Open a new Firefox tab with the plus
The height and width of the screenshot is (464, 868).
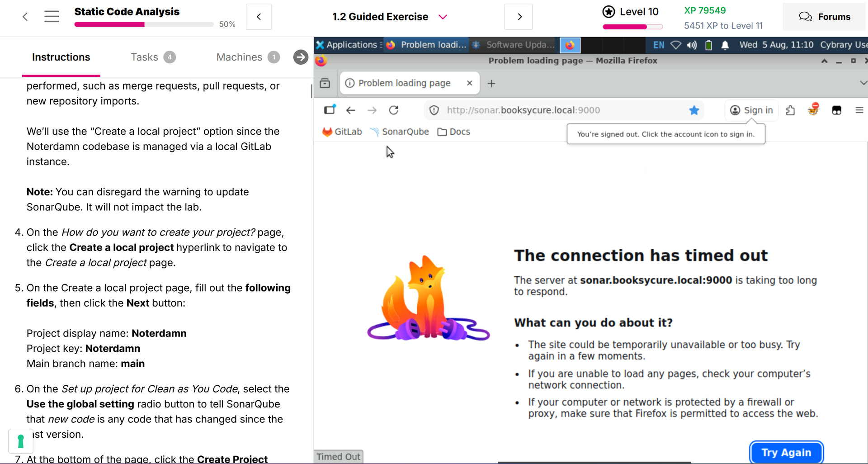491,83
